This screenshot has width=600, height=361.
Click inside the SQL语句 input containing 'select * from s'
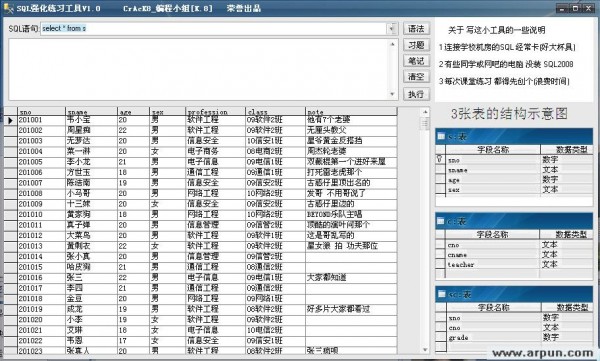click(214, 28)
